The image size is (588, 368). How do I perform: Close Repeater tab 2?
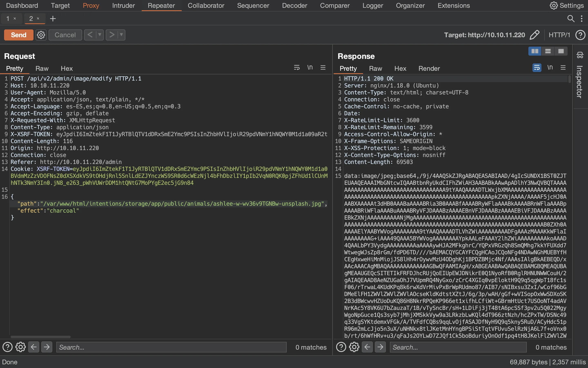tap(38, 18)
